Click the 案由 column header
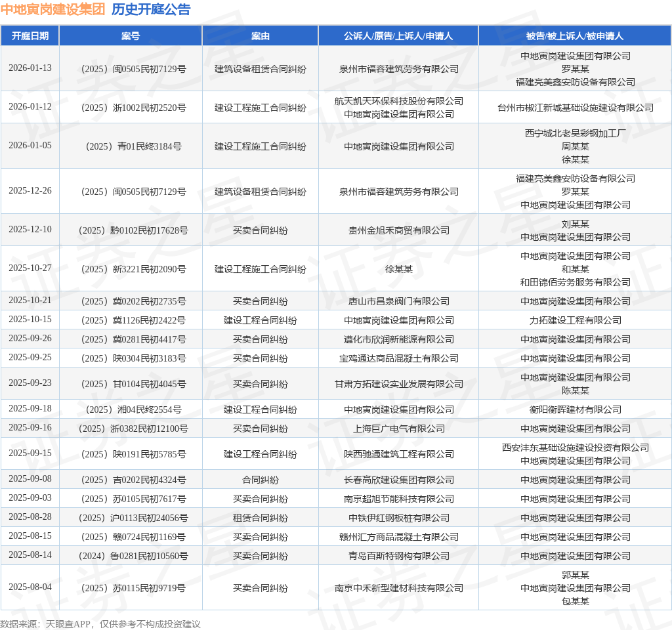 click(260, 36)
